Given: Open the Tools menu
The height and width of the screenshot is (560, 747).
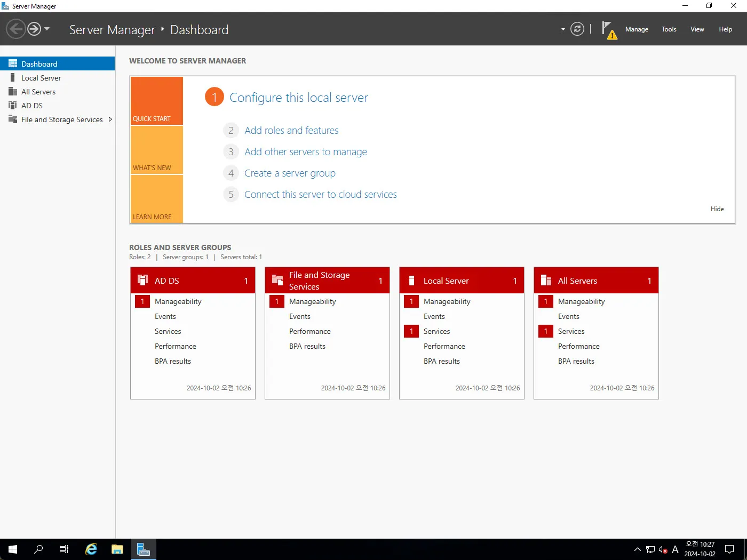Looking at the screenshot, I should point(669,29).
